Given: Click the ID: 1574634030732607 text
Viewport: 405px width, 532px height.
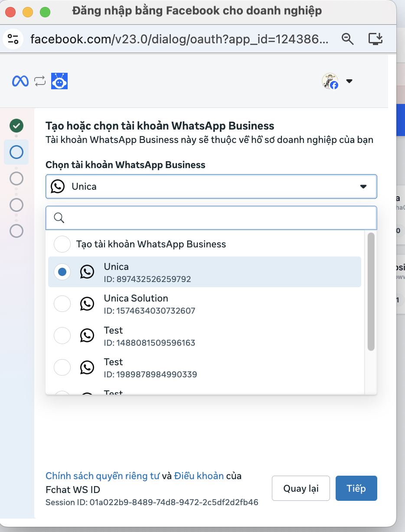Looking at the screenshot, I should (150, 311).
